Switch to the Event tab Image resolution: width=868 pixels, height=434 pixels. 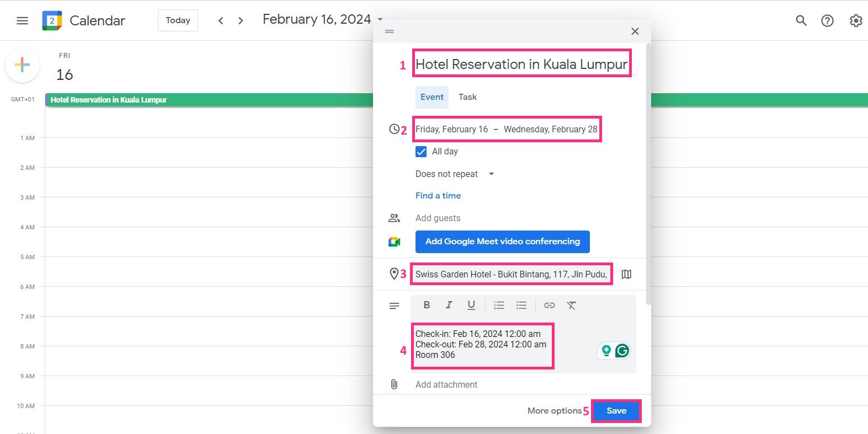click(432, 97)
